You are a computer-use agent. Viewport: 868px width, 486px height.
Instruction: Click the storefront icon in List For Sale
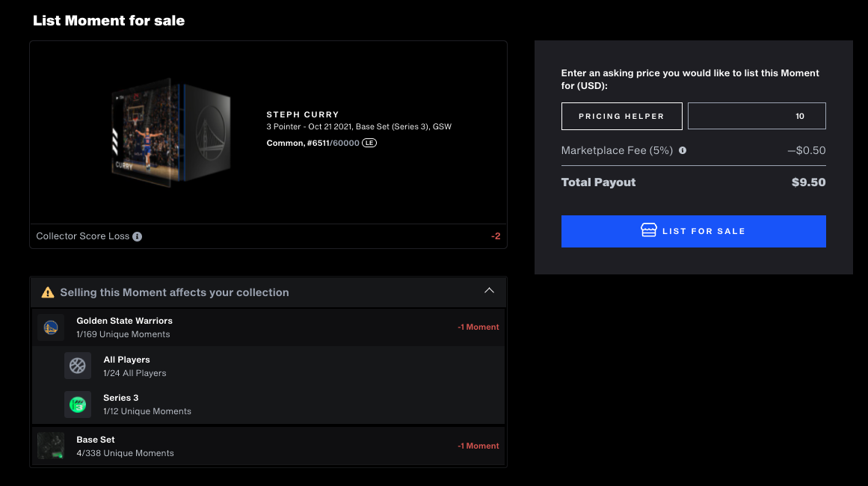pyautogui.click(x=649, y=230)
